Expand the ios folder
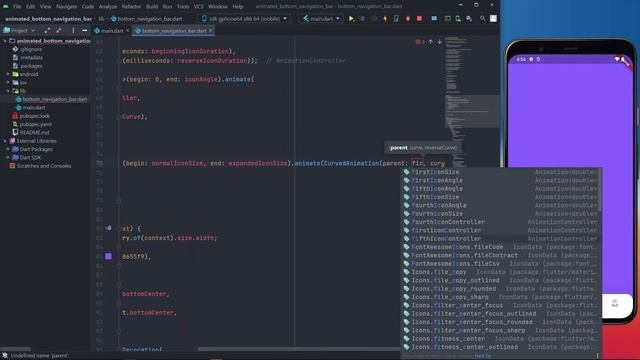The image size is (640, 360). [8, 82]
